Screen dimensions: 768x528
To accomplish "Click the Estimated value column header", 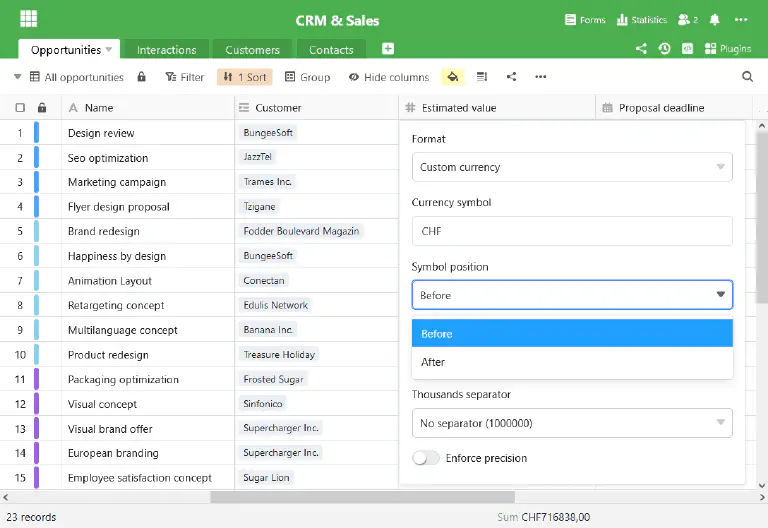I will point(497,108).
